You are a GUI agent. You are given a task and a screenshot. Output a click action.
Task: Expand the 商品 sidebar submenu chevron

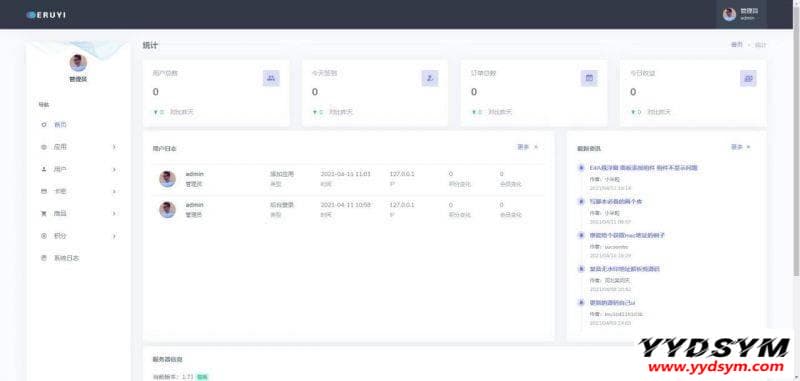[x=114, y=214]
